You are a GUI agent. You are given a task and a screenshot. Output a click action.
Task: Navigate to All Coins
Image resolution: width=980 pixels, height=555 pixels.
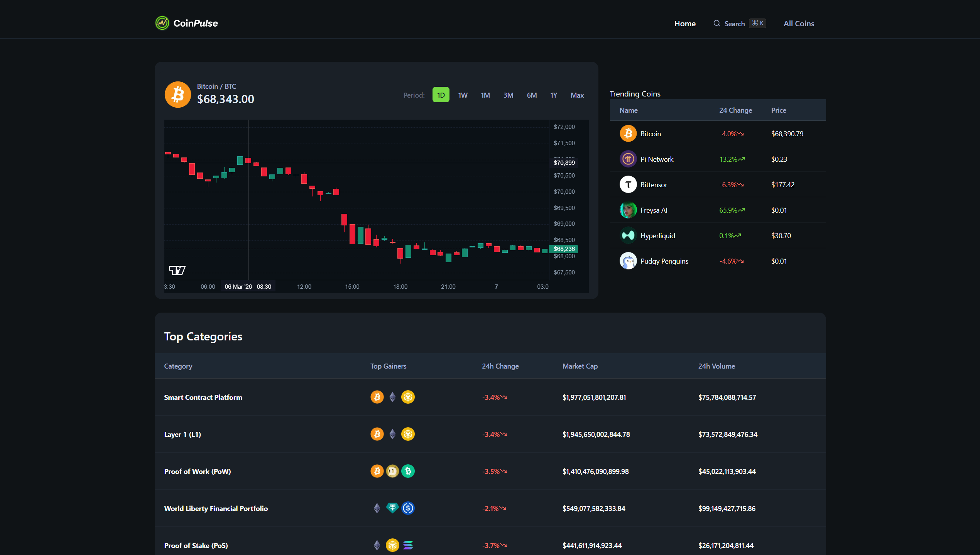(x=799, y=23)
